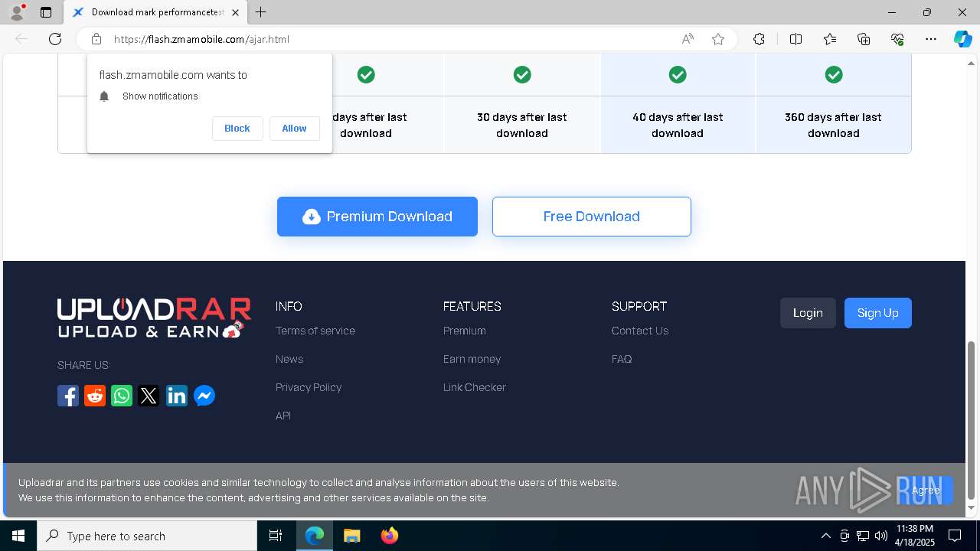Screen dimensions: 980x551
Task: Click the '30 days after last download' cell
Action: (x=522, y=125)
